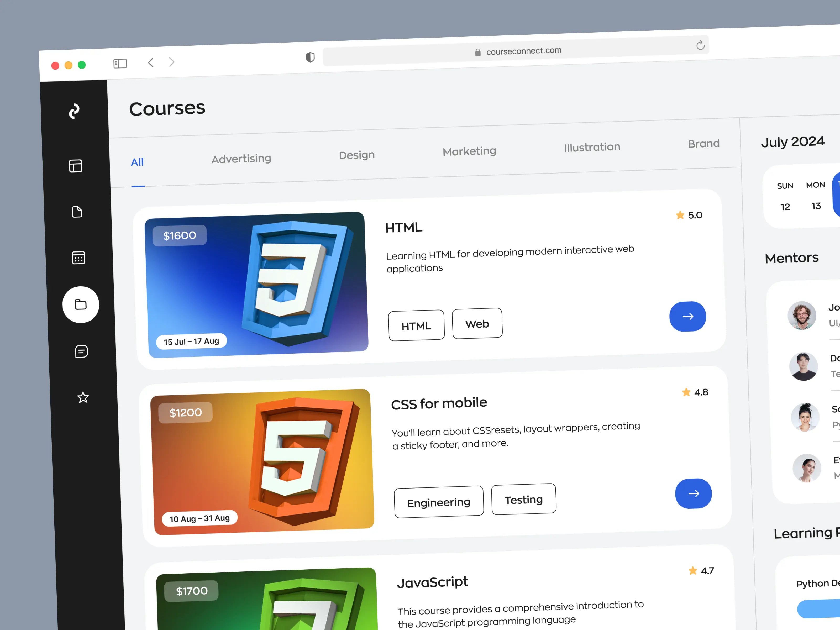Click the favorites star icon in sidebar
This screenshot has width=840, height=630.
[x=82, y=398]
